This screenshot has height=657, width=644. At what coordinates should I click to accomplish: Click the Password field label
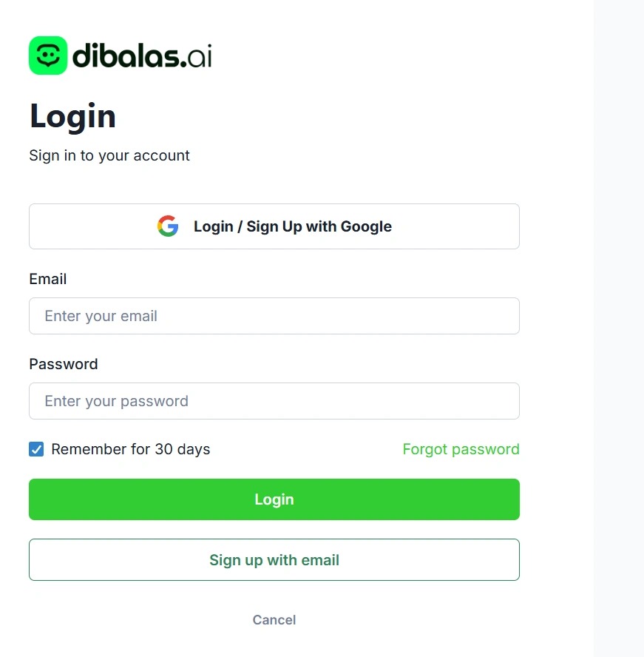pos(64,364)
